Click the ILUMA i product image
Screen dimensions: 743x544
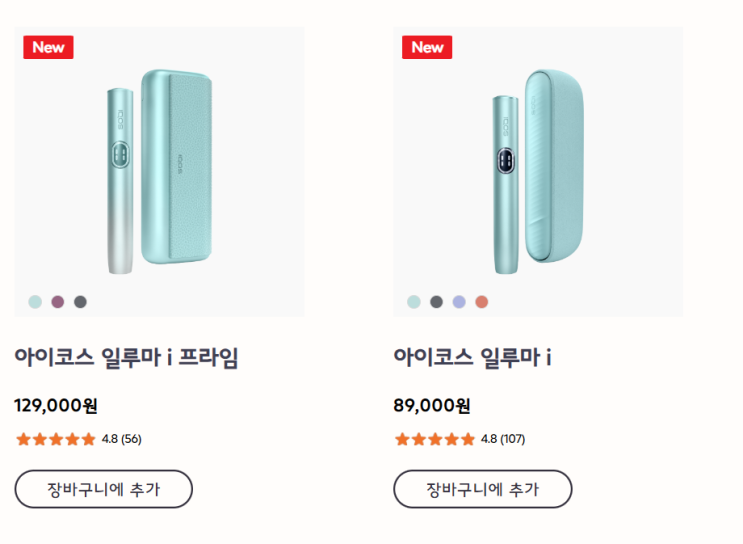click(538, 172)
